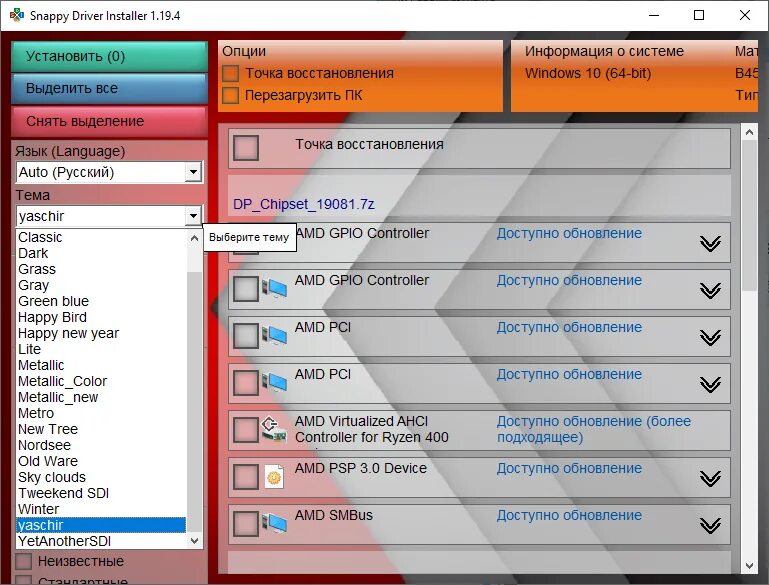Apply the Tweekend SDI theme
The width and height of the screenshot is (769, 585).
click(101, 493)
